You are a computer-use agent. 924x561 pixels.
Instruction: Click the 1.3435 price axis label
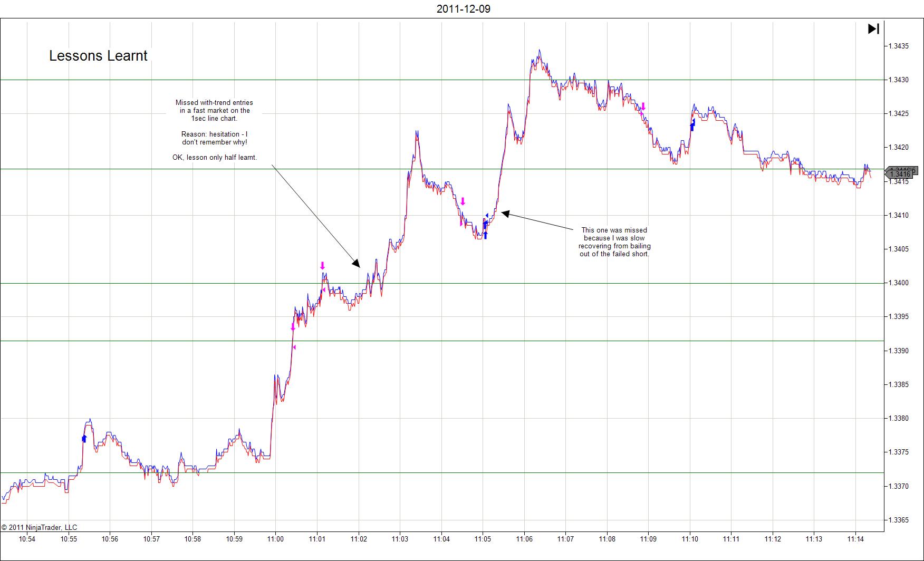(x=899, y=46)
